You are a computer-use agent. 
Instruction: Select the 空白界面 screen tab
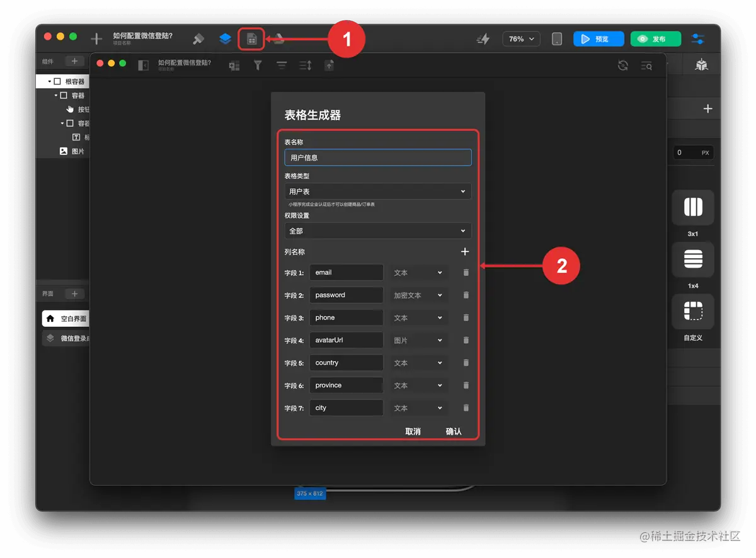point(66,319)
